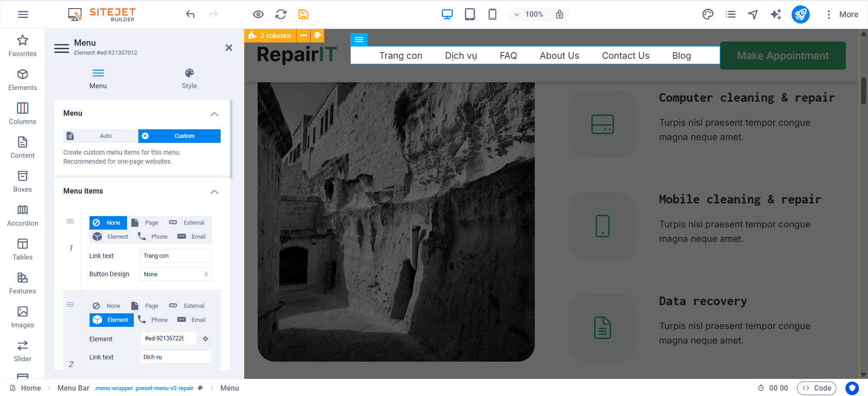Open the Images panel in sidebar

coord(23,317)
